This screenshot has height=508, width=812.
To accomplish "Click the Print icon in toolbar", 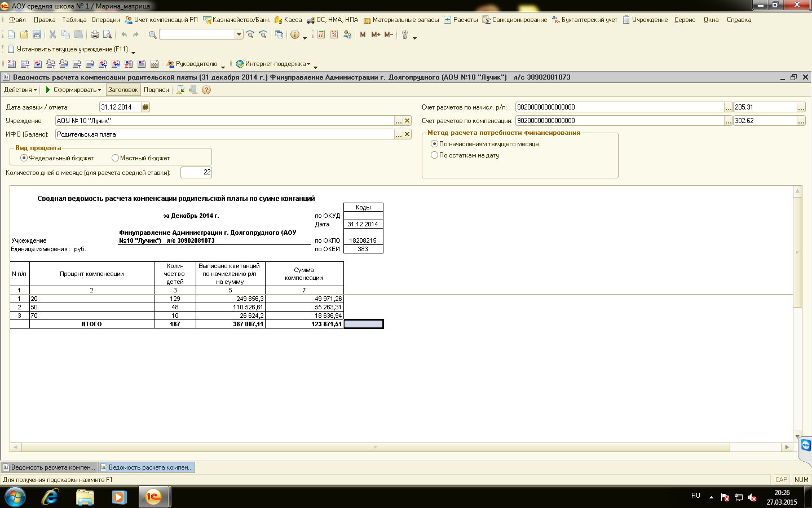I will point(95,34).
